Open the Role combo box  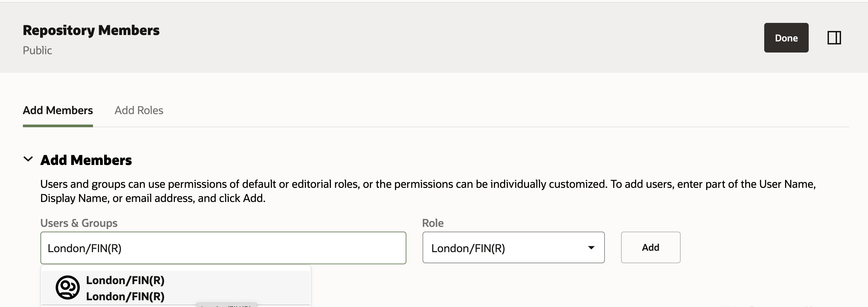[505, 248]
